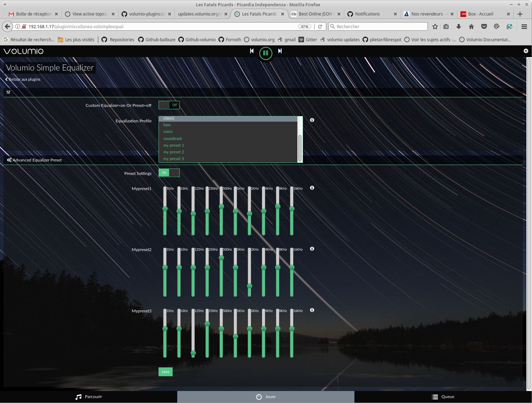Open gmail bookmark

286,39
